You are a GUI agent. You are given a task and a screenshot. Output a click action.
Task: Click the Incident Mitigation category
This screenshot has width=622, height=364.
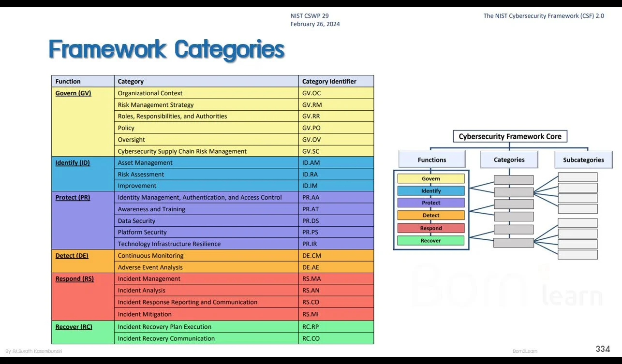(x=207, y=314)
